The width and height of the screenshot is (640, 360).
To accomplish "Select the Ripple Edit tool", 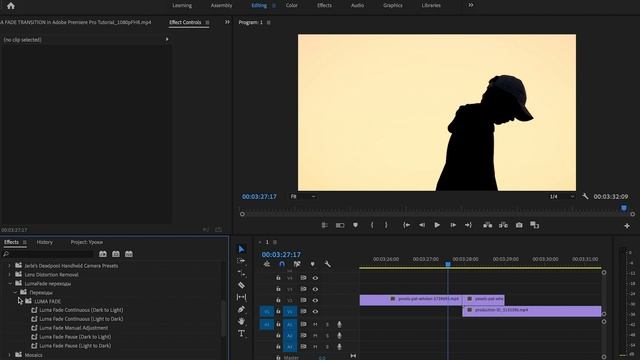I will click(x=241, y=273).
